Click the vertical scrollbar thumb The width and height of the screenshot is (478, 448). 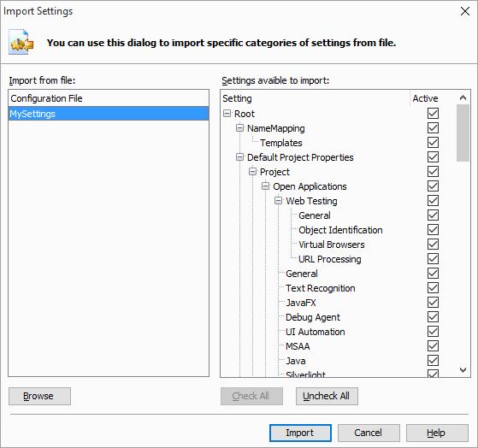[x=463, y=133]
